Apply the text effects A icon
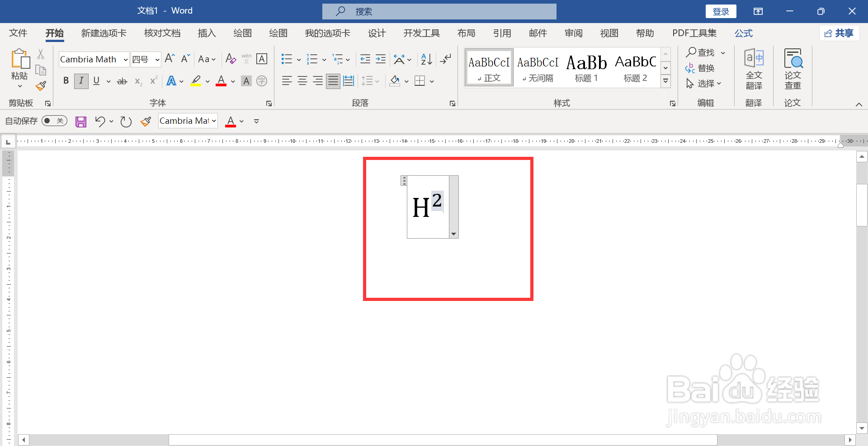Viewport: 868px width, 446px height. [x=171, y=81]
